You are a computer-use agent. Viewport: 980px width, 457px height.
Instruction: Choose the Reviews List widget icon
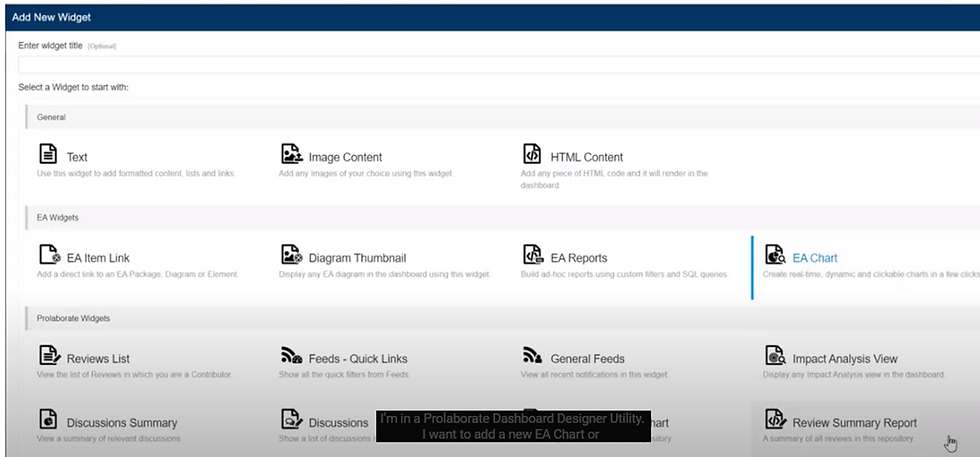coord(50,355)
